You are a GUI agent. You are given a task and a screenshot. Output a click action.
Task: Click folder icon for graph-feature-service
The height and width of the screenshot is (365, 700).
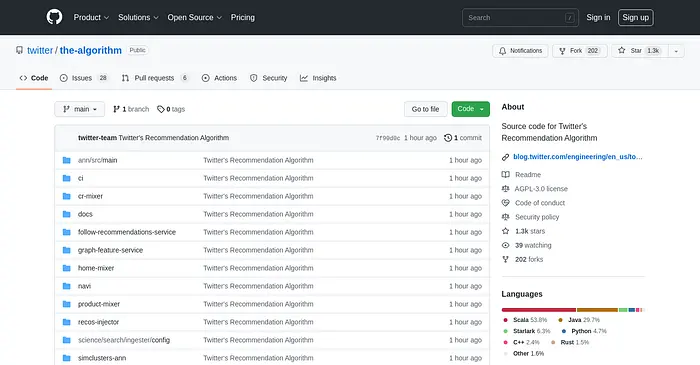click(x=67, y=250)
